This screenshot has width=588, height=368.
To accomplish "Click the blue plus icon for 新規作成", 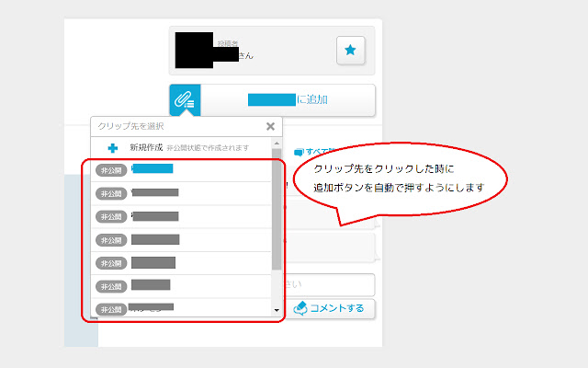I will [x=112, y=148].
